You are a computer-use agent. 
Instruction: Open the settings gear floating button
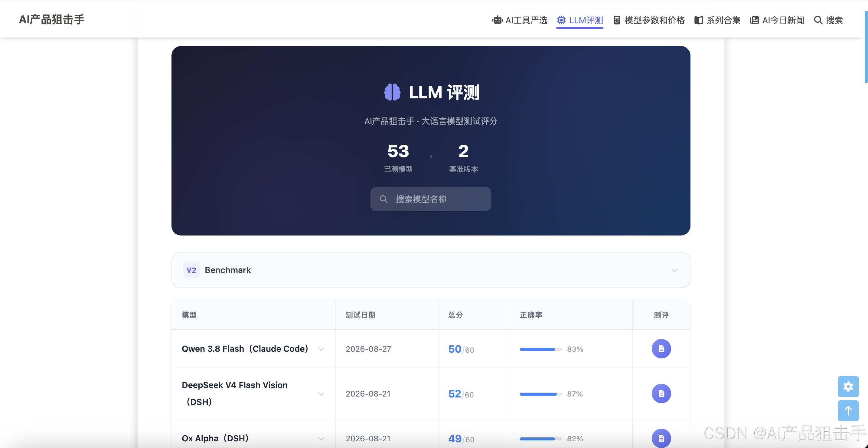pyautogui.click(x=848, y=387)
